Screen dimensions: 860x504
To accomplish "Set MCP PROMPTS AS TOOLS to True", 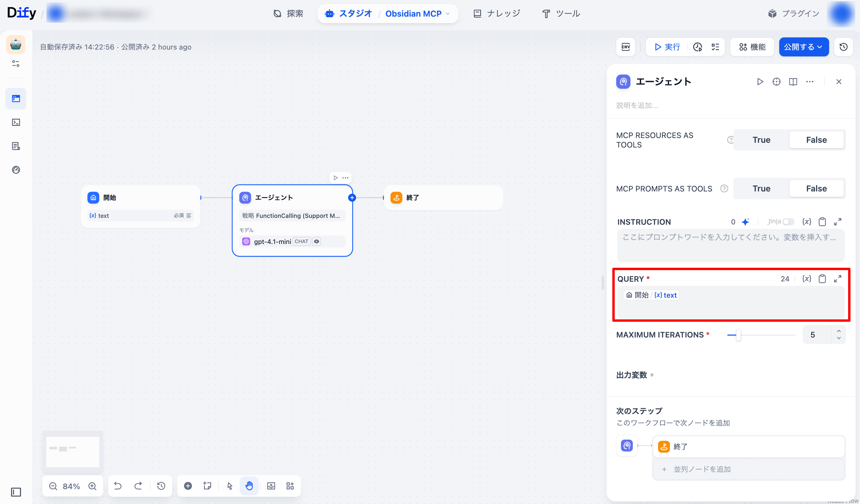I will pyautogui.click(x=761, y=188).
